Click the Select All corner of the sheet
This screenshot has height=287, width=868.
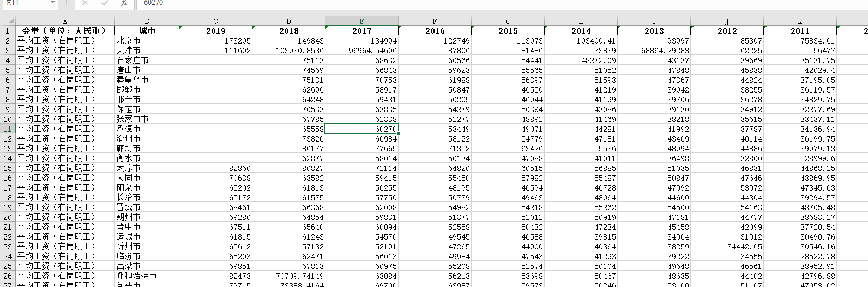click(x=8, y=21)
